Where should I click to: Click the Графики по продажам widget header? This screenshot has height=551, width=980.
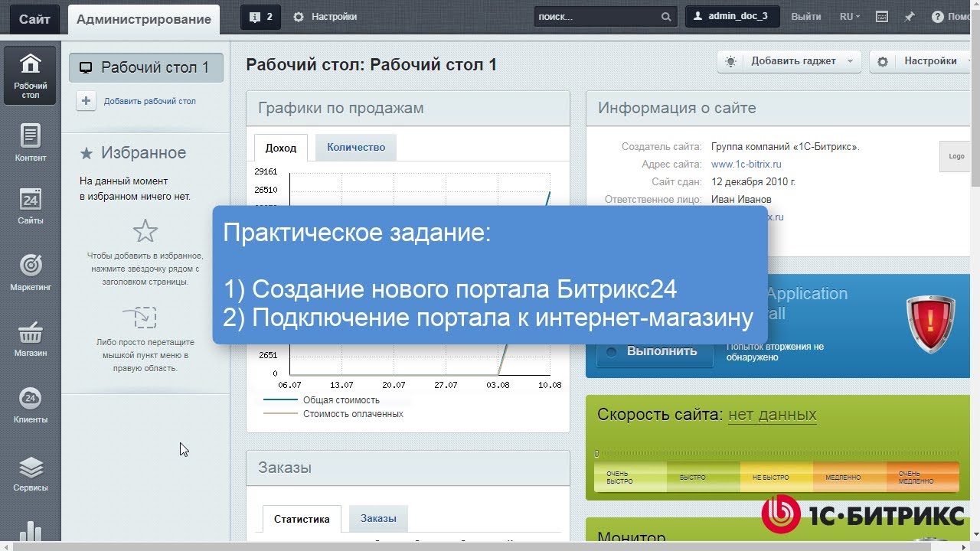tap(408, 109)
